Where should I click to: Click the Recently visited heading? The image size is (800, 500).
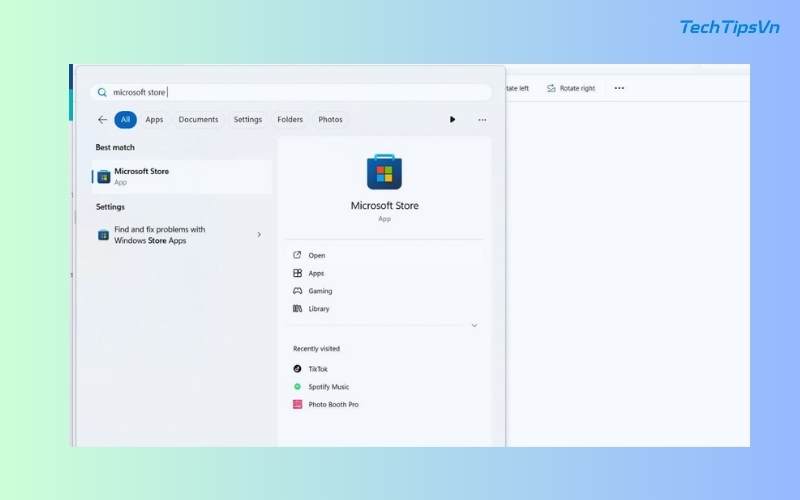point(316,348)
